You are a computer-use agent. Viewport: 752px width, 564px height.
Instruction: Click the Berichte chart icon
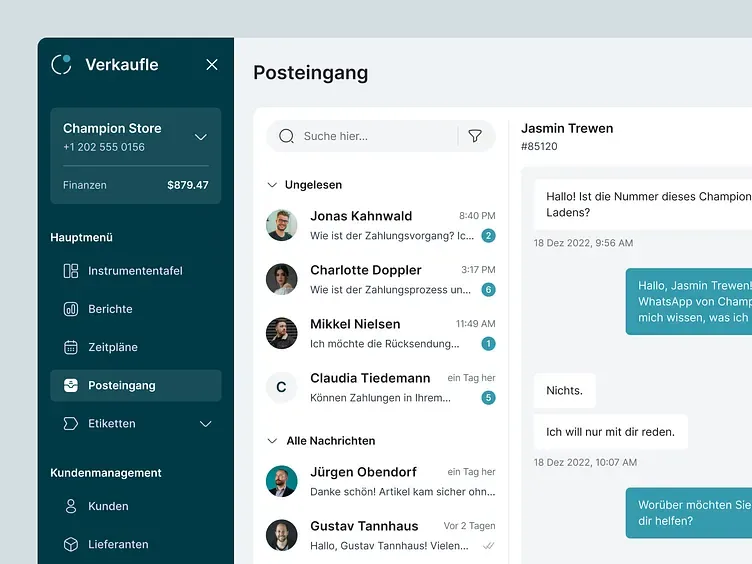pyautogui.click(x=71, y=309)
